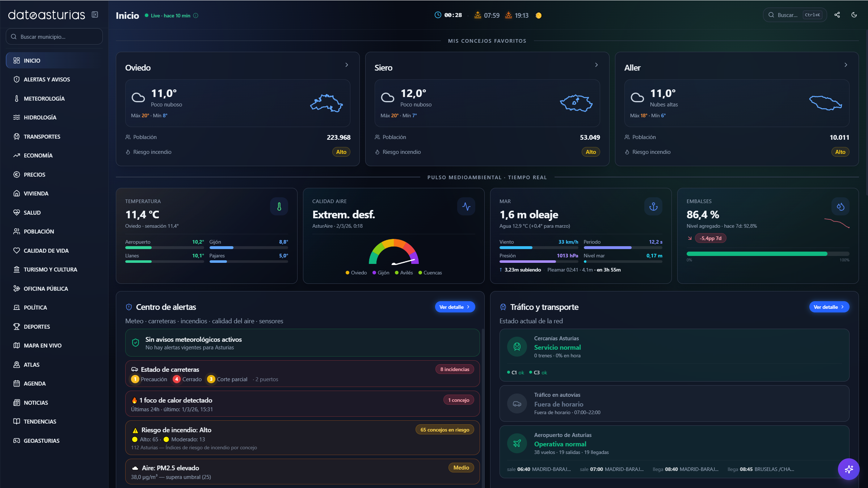Viewport: 868px width, 488px height.
Task: Click the share icon in header
Action: coord(837,15)
